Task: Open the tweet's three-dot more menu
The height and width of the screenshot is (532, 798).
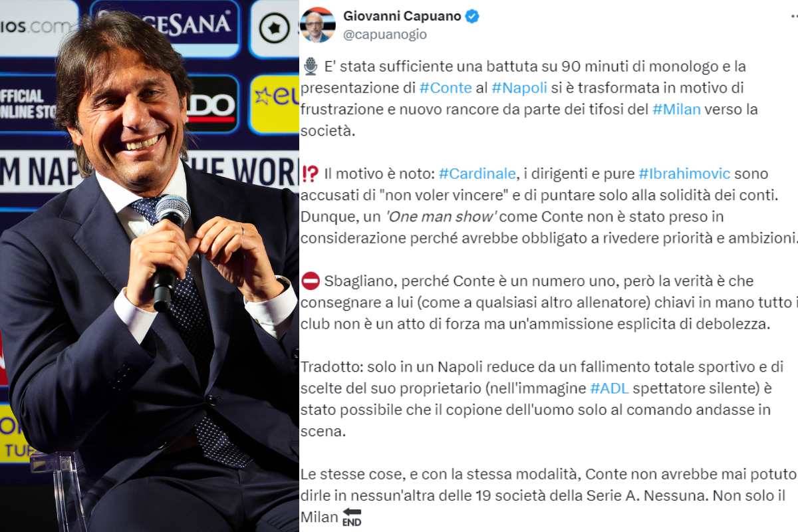Action: (x=793, y=17)
